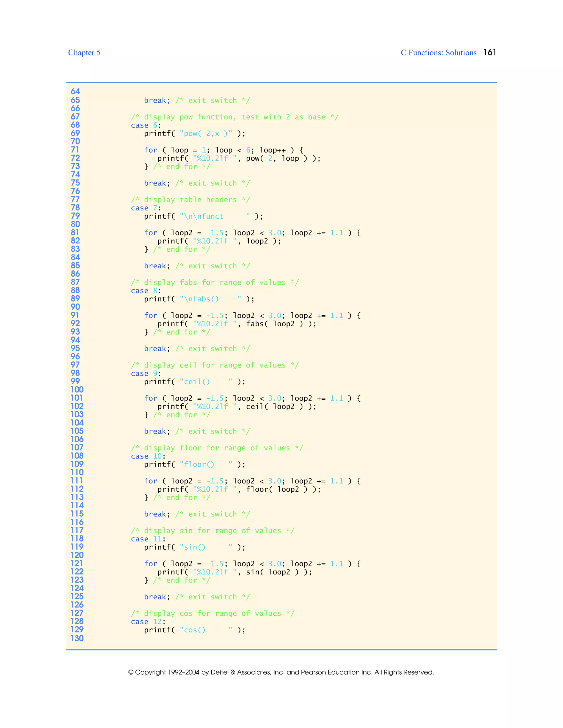Click the for statement on line 91
This screenshot has width=563, height=728.
(x=252, y=315)
